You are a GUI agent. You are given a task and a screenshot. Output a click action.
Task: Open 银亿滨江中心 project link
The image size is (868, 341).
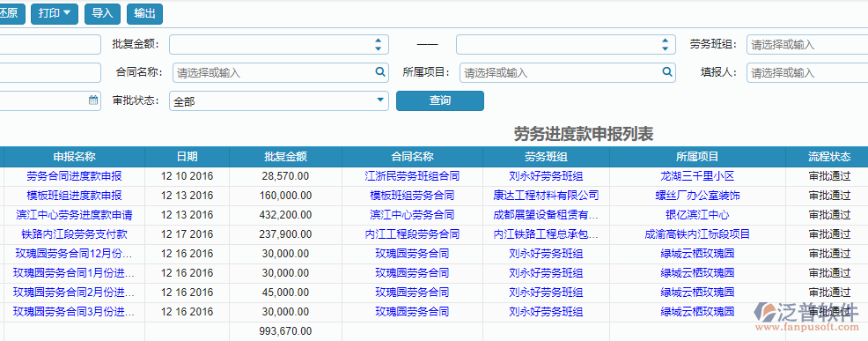click(x=697, y=215)
